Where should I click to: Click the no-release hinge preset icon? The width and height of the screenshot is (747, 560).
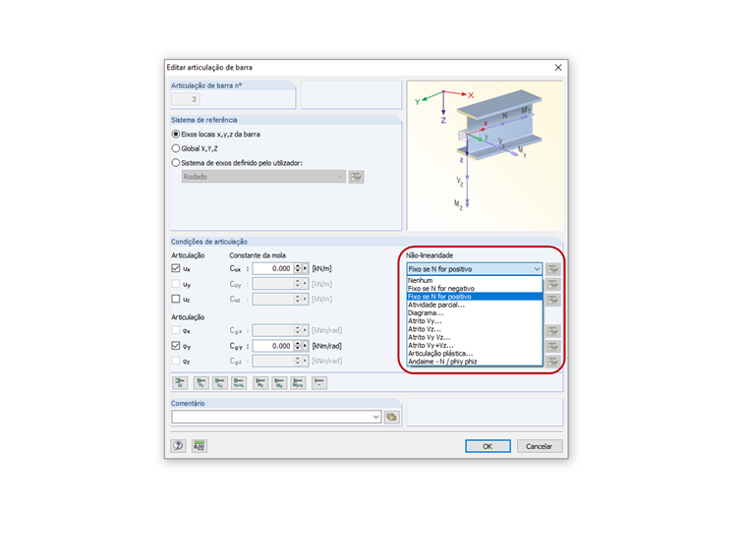point(319,382)
